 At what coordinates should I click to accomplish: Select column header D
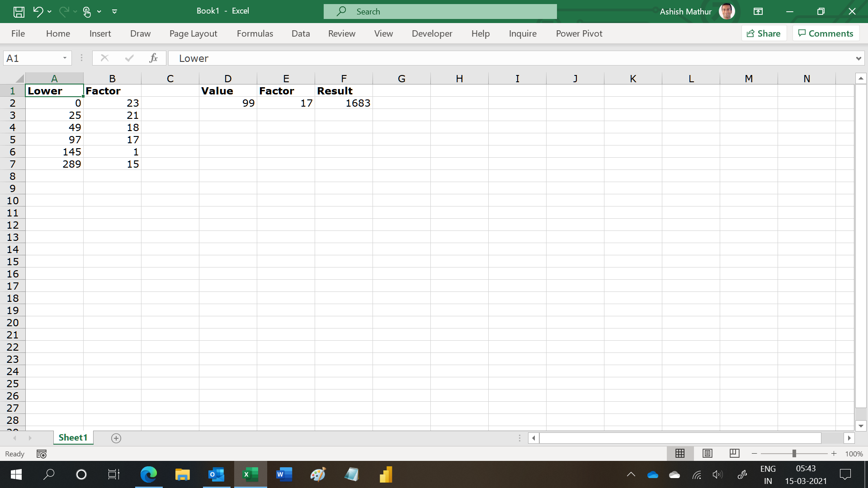point(228,79)
